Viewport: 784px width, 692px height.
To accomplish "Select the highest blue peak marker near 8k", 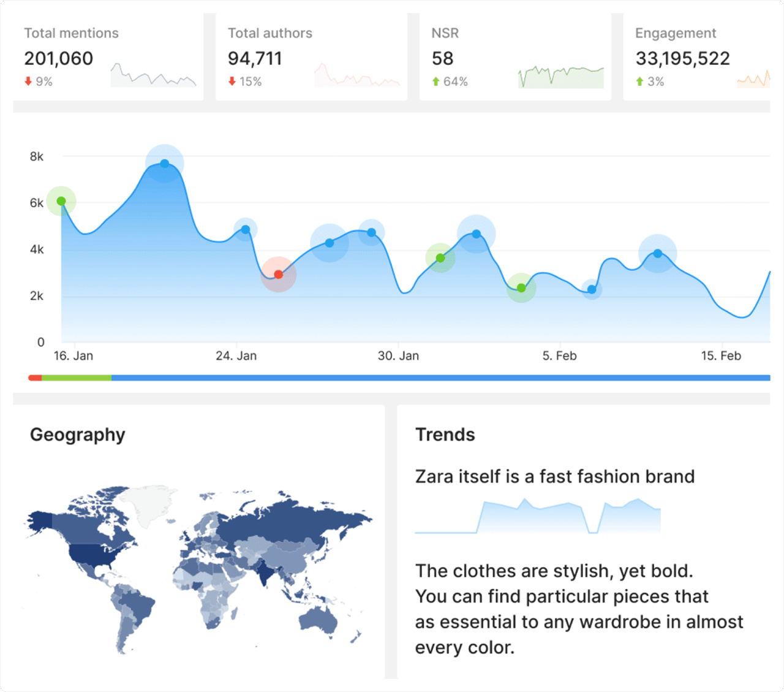I will click(x=165, y=164).
